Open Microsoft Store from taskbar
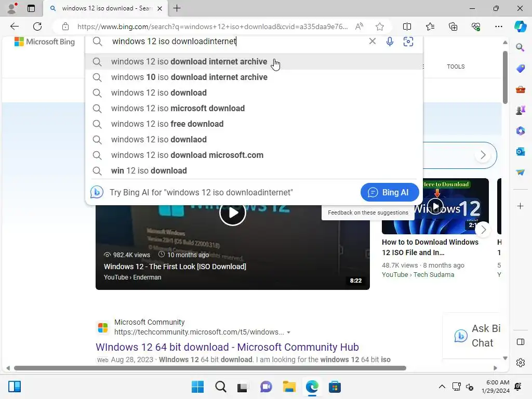Image resolution: width=532 pixels, height=399 pixels. click(x=335, y=387)
